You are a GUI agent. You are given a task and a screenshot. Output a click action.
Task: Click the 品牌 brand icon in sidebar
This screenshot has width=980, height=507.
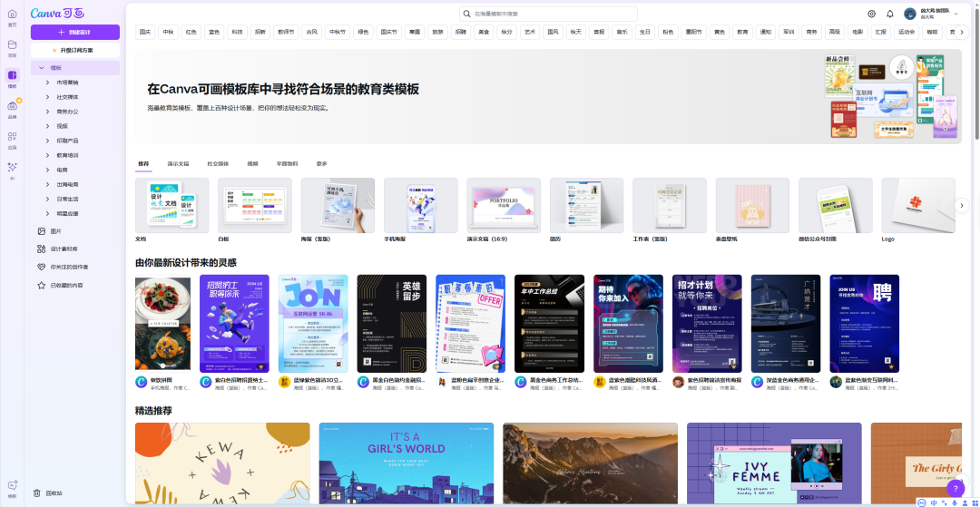pos(12,108)
